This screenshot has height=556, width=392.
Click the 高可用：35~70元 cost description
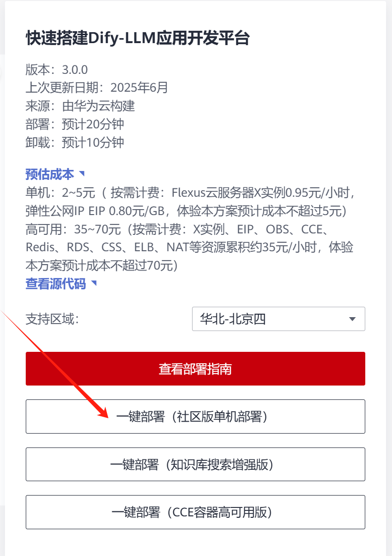190,247
